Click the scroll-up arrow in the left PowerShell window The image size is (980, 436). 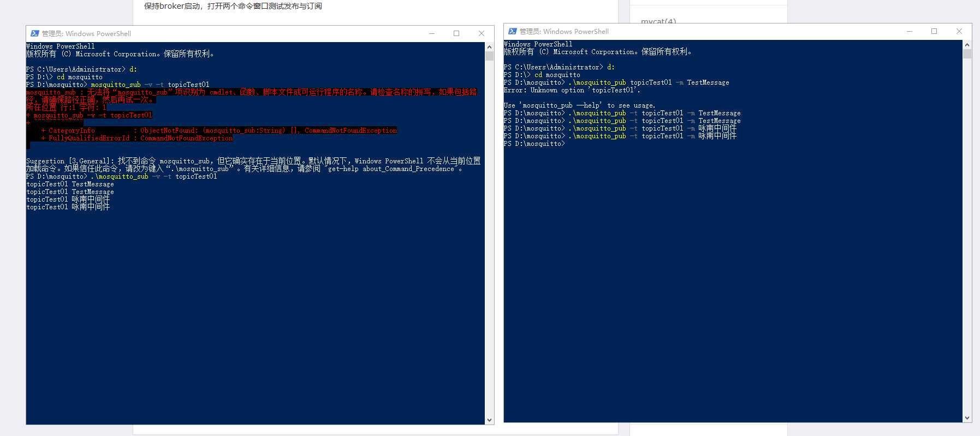pyautogui.click(x=490, y=47)
